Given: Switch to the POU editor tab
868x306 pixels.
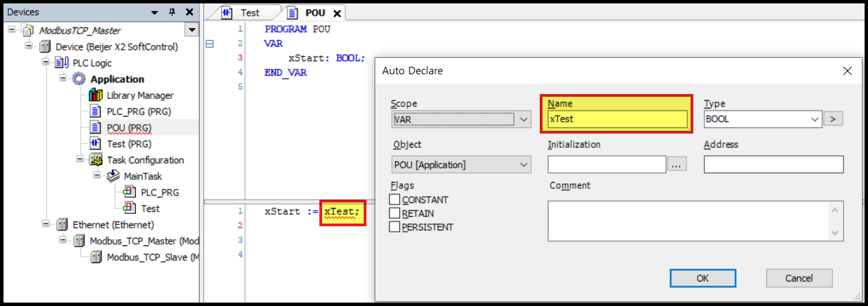Looking at the screenshot, I should [x=317, y=12].
